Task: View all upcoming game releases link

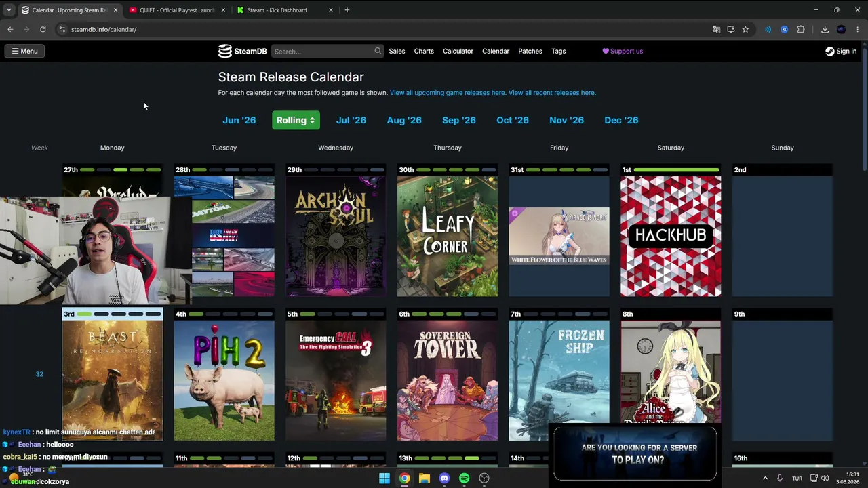Action: (x=448, y=93)
